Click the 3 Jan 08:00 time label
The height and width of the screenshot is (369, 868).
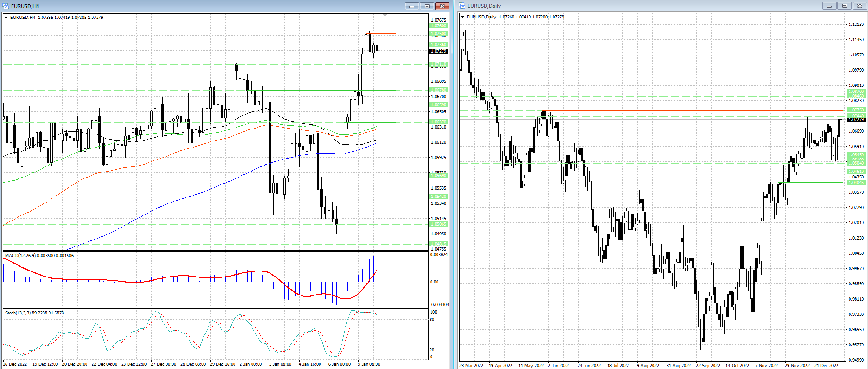pos(280,364)
